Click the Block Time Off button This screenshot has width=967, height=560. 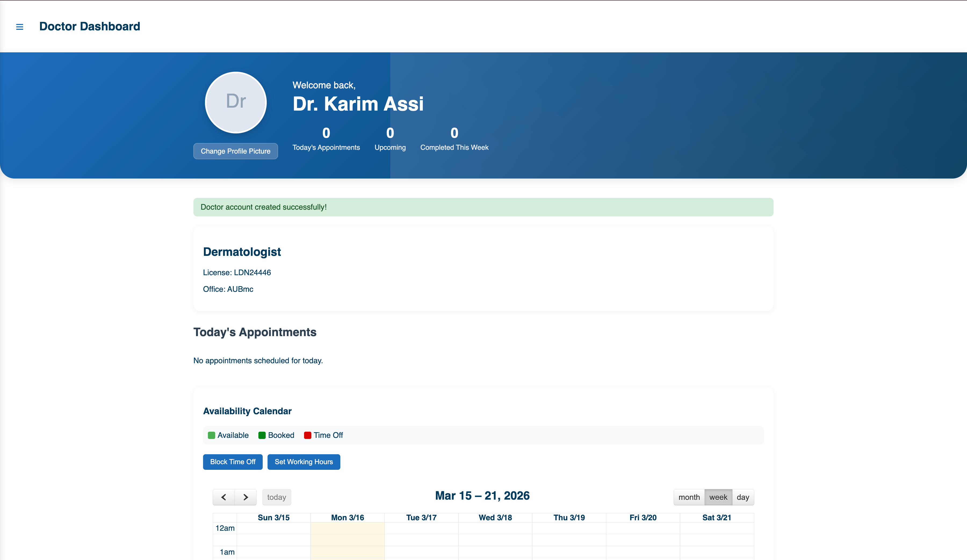click(x=233, y=462)
